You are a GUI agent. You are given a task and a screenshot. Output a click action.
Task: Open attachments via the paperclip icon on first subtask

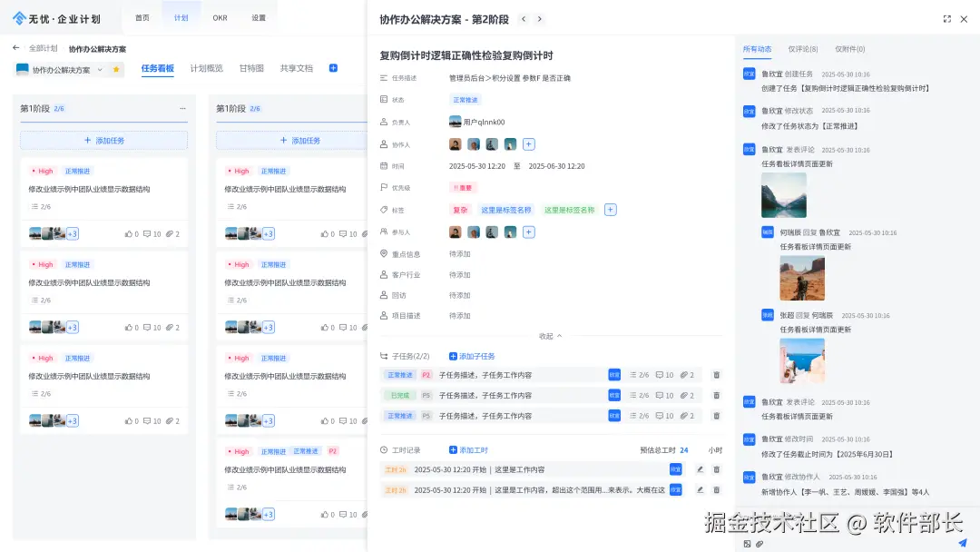coord(684,375)
